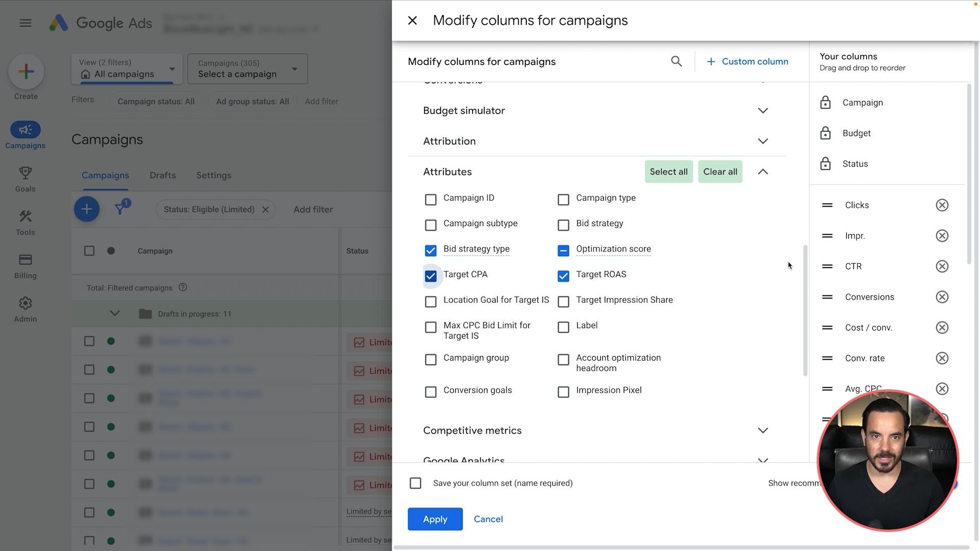This screenshot has height=551, width=980.
Task: Remove the CTR column from Your columns
Action: point(942,266)
